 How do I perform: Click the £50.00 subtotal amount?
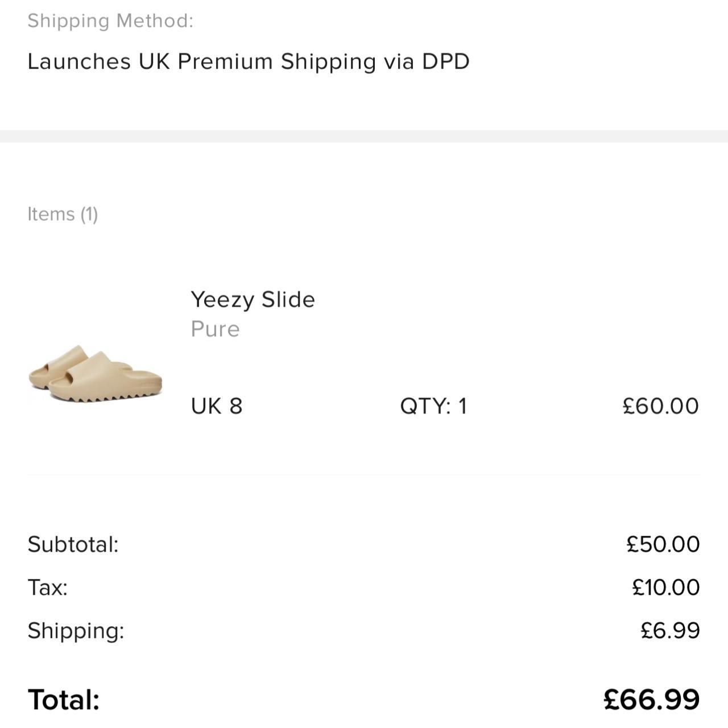click(663, 544)
